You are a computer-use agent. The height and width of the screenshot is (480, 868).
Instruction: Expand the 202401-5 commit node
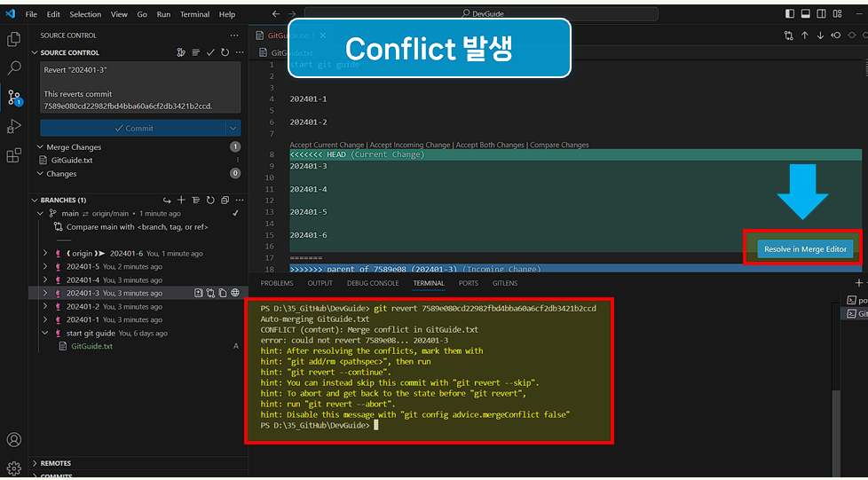click(x=45, y=266)
